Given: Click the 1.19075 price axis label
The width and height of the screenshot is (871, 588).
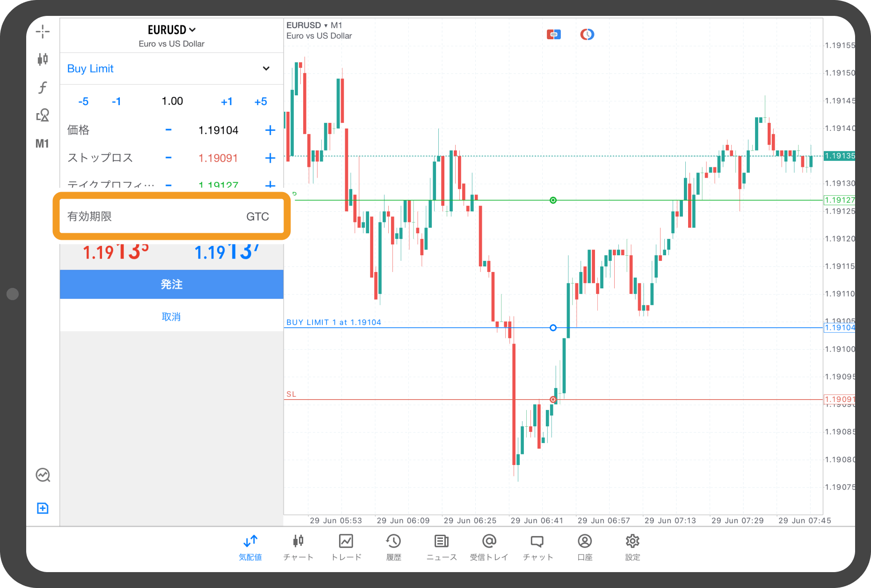Looking at the screenshot, I should (840, 487).
